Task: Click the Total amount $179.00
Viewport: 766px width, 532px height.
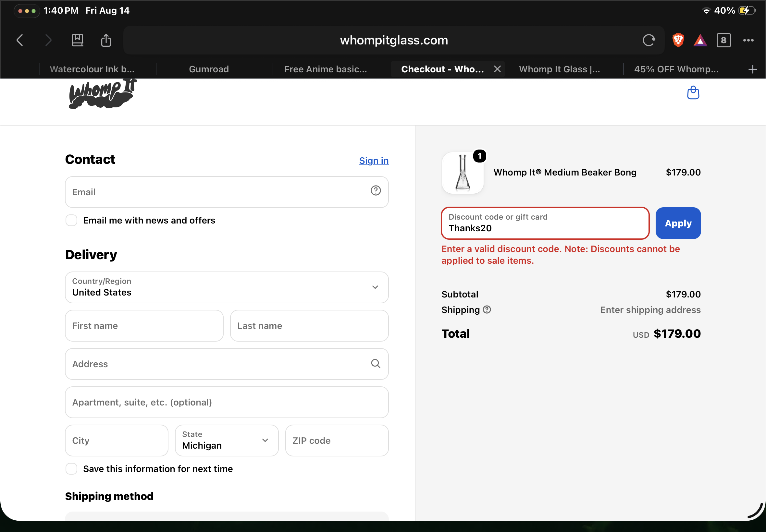Action: coord(677,334)
